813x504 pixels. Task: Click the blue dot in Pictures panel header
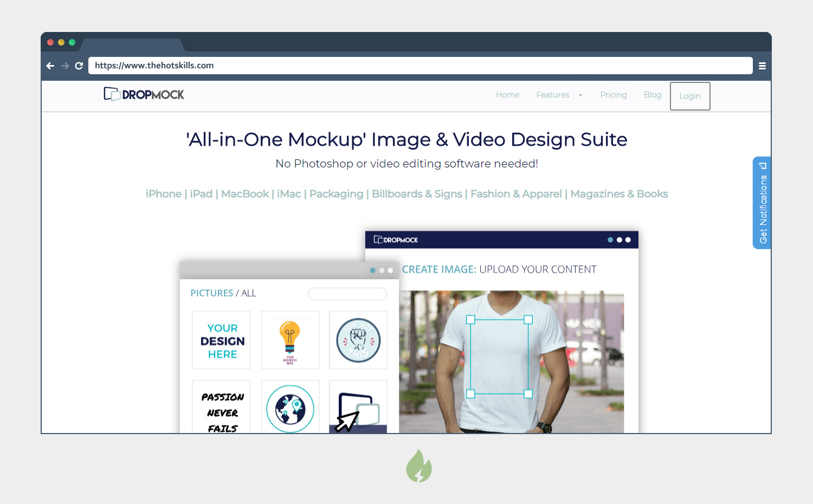373,270
